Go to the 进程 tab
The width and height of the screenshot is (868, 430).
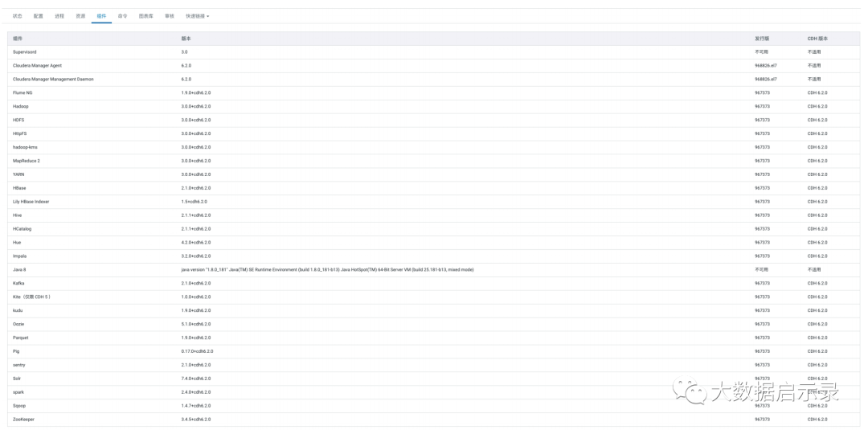tap(59, 16)
